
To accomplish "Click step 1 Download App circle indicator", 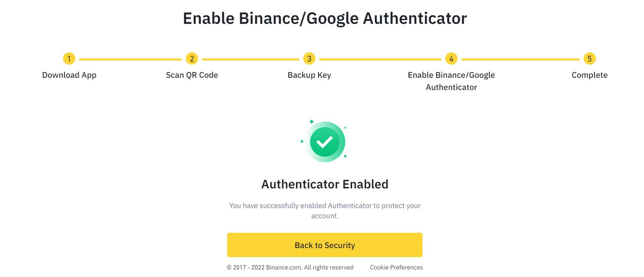I will coord(69,58).
